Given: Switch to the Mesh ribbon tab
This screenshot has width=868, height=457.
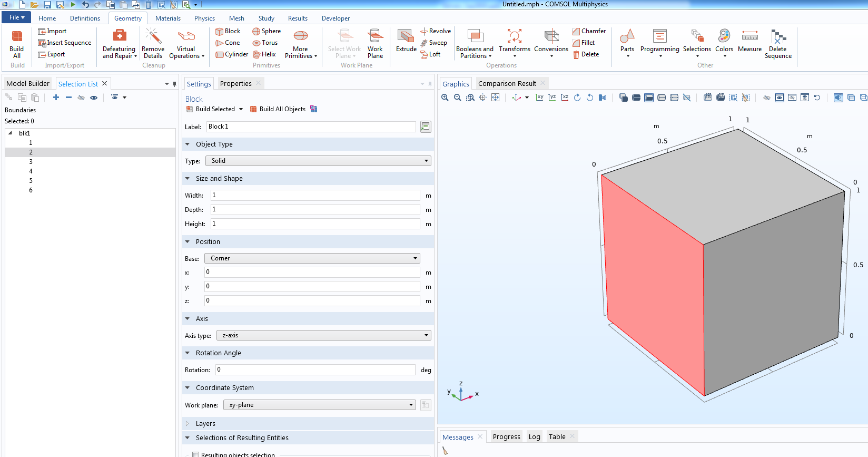Looking at the screenshot, I should point(236,18).
